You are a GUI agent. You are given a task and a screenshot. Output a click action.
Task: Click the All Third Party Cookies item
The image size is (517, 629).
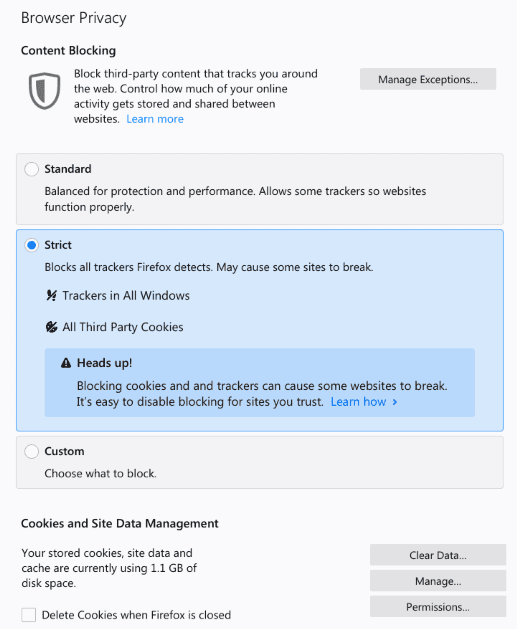[x=123, y=327]
